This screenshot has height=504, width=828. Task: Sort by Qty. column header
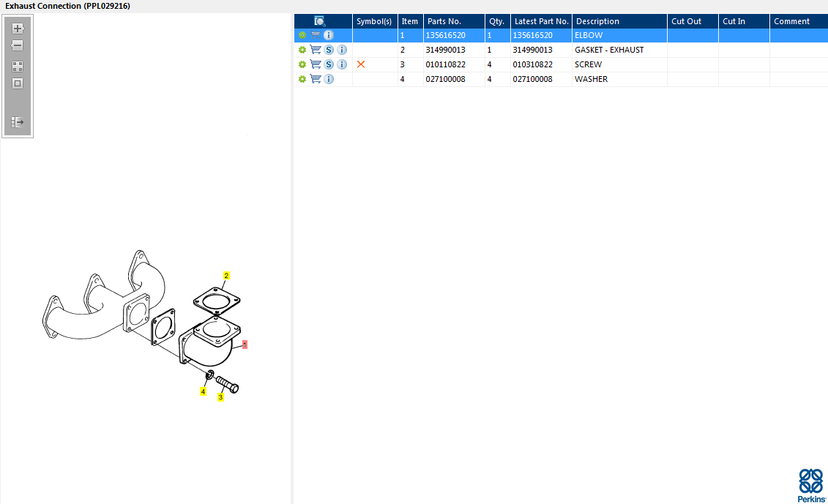point(497,21)
